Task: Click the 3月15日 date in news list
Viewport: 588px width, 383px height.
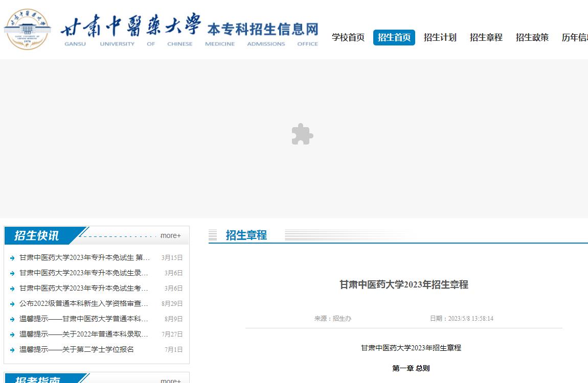Action: (x=172, y=257)
